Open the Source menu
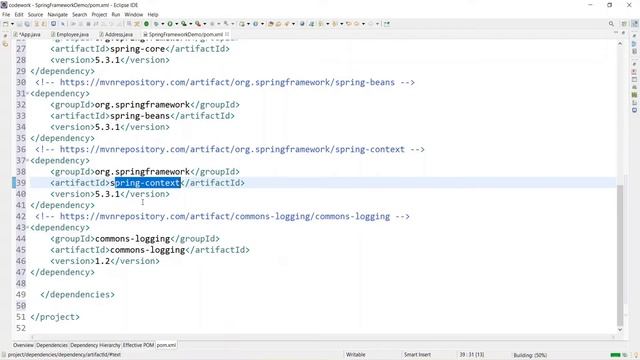This screenshot has width=640, height=360. [x=35, y=14]
